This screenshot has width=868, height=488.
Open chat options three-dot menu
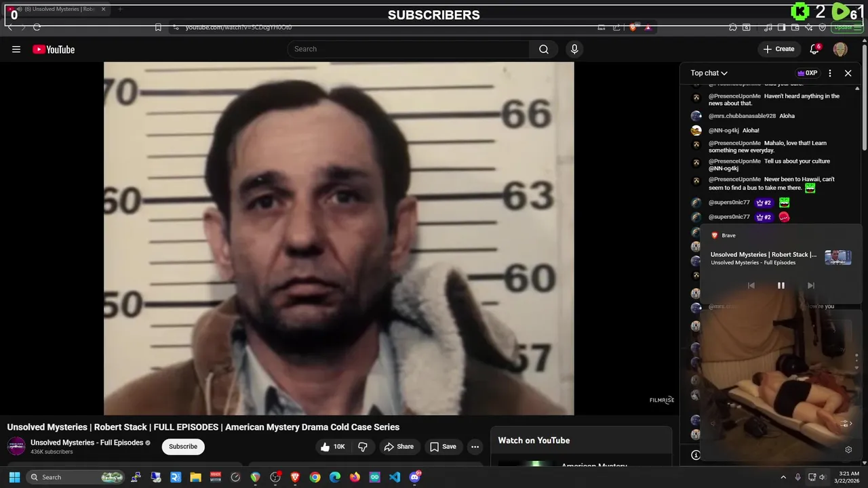coord(830,73)
